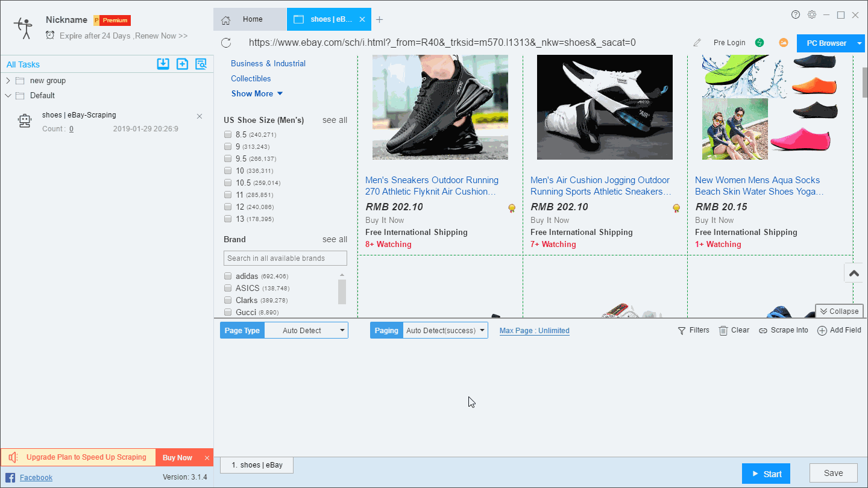Viewport: 868px width, 488px height.
Task: Open Collectibles category
Action: [x=251, y=78]
